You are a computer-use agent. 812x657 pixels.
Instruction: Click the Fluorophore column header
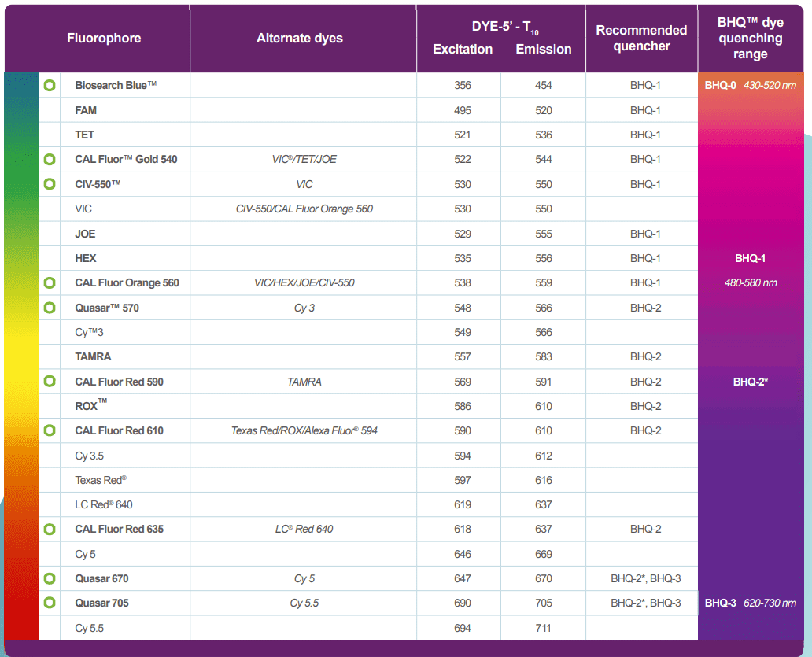tap(104, 39)
